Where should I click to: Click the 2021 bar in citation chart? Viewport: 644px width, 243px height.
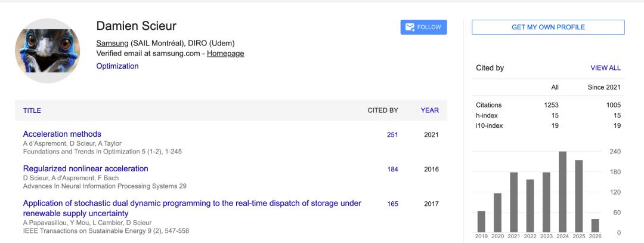[x=513, y=202]
